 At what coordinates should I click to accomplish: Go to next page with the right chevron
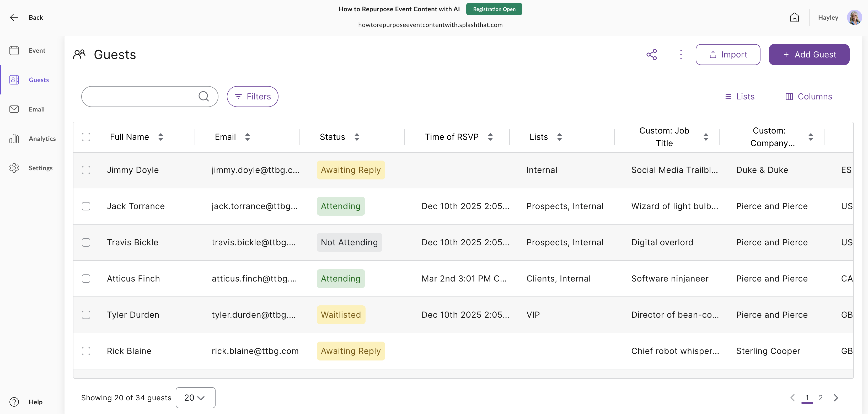coord(836,398)
